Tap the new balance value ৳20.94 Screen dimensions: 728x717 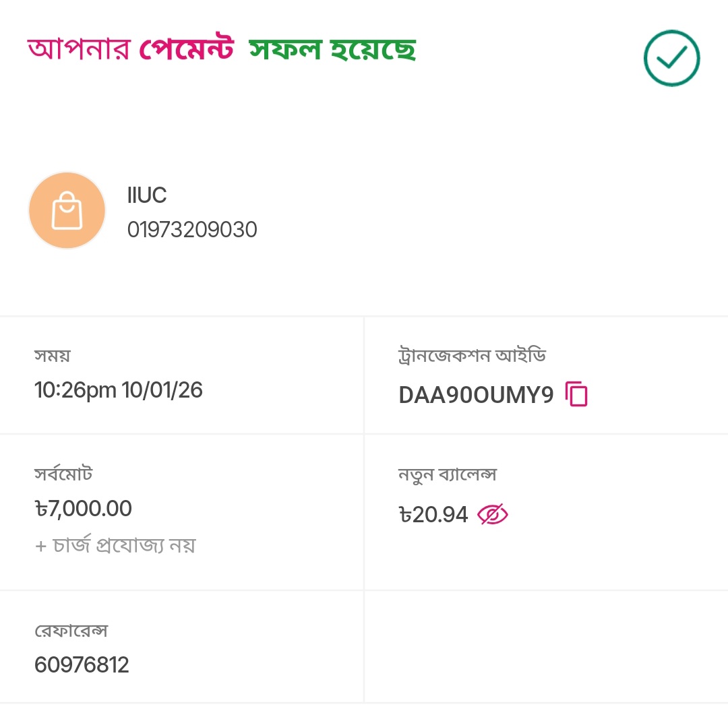pyautogui.click(x=433, y=515)
